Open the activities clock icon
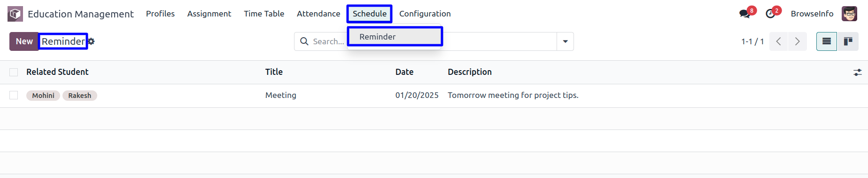The height and width of the screenshot is (178, 868). pos(770,14)
